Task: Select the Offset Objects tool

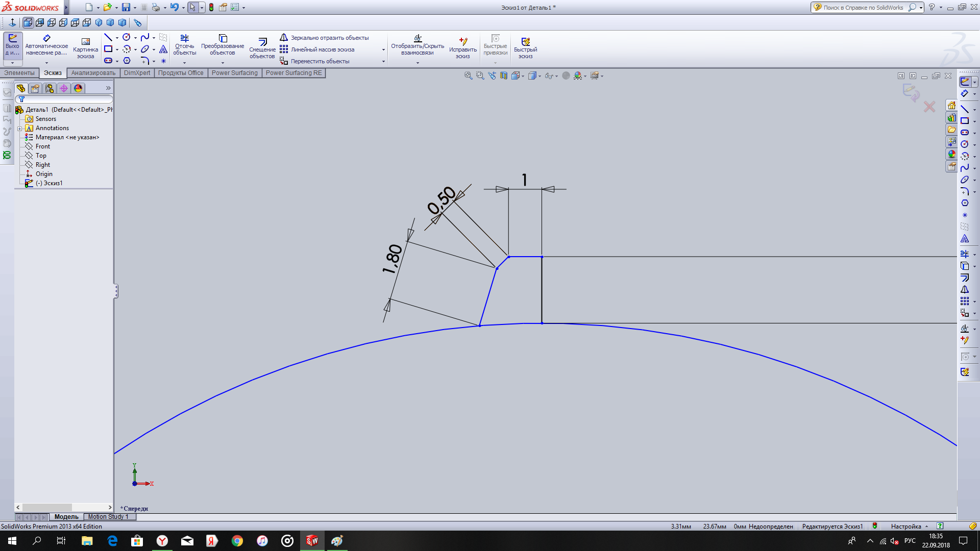Action: click(x=262, y=46)
